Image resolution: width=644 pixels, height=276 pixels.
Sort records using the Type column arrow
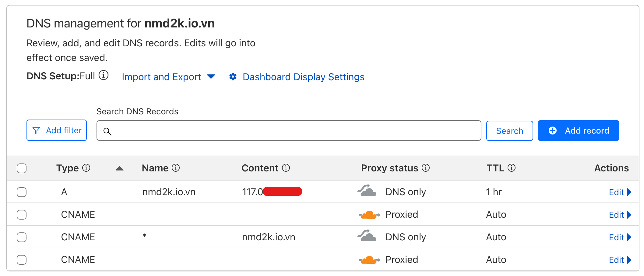120,169
